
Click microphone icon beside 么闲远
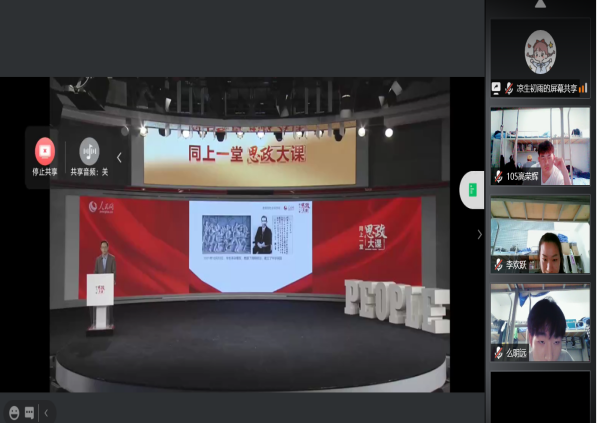[x=498, y=353]
